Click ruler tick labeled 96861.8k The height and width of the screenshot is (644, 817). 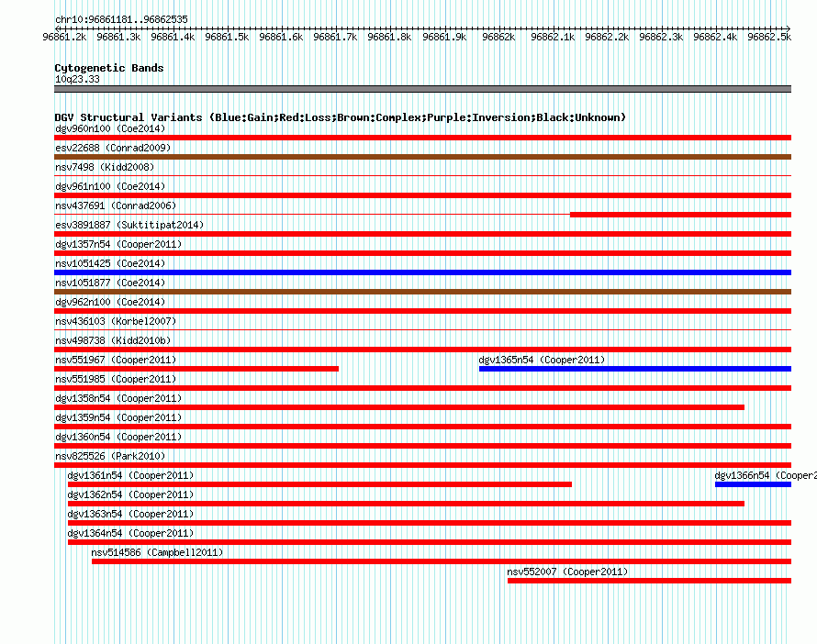click(x=389, y=37)
